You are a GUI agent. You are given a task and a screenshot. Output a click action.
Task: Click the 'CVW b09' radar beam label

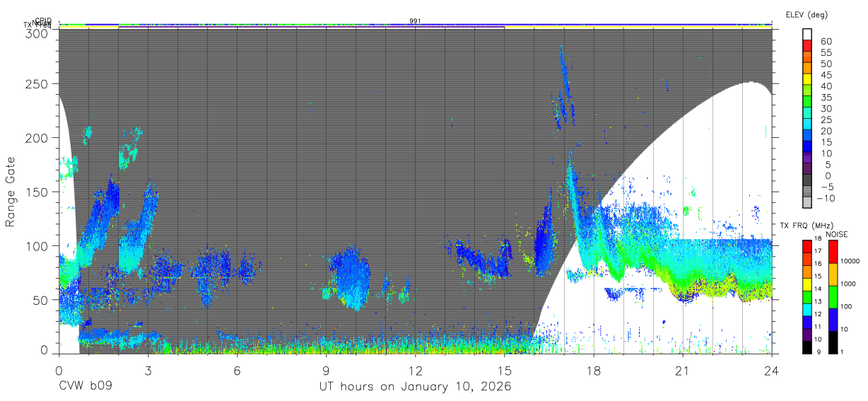click(x=86, y=387)
